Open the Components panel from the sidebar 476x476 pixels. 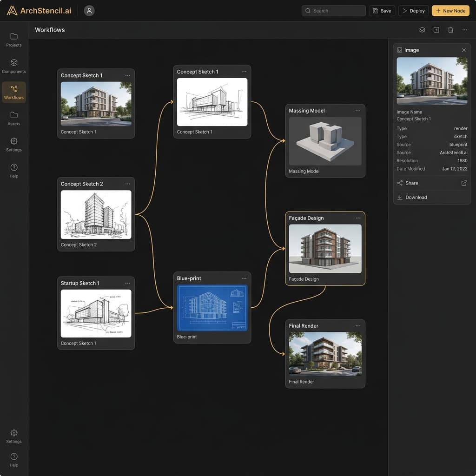click(x=13, y=66)
